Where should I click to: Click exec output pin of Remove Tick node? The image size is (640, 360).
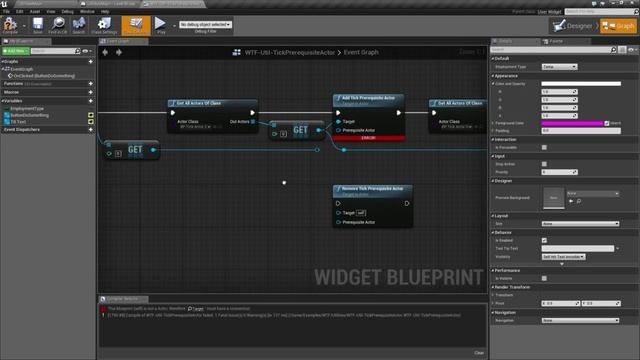tap(407, 203)
